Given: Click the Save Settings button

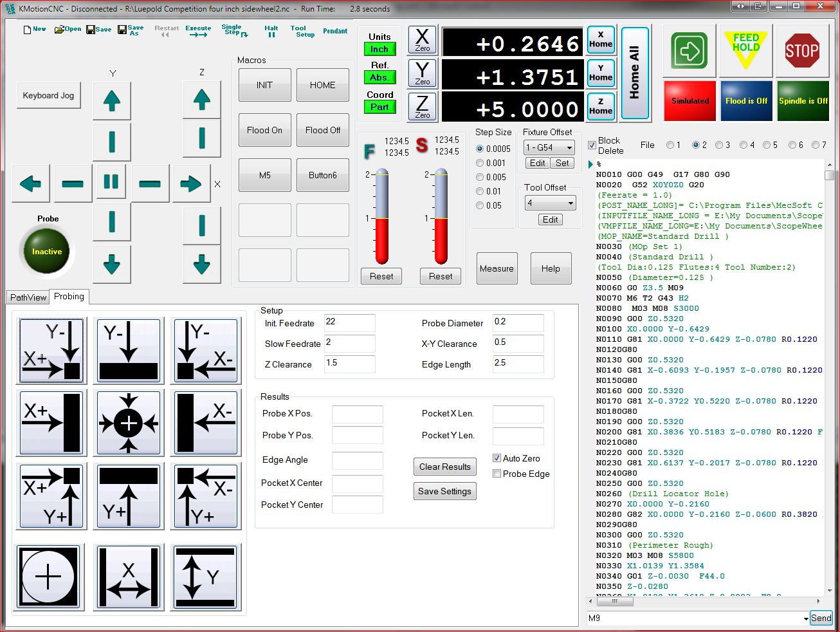Looking at the screenshot, I should pyautogui.click(x=444, y=491).
